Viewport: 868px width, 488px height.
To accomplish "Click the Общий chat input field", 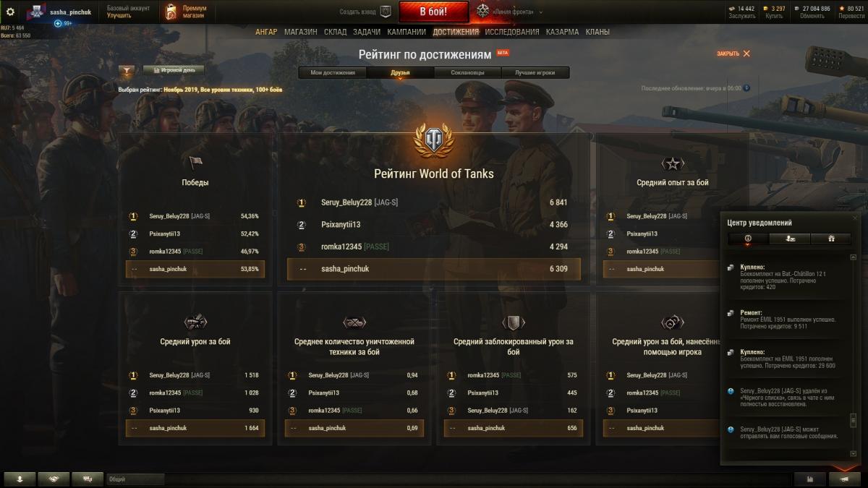I will [136, 479].
